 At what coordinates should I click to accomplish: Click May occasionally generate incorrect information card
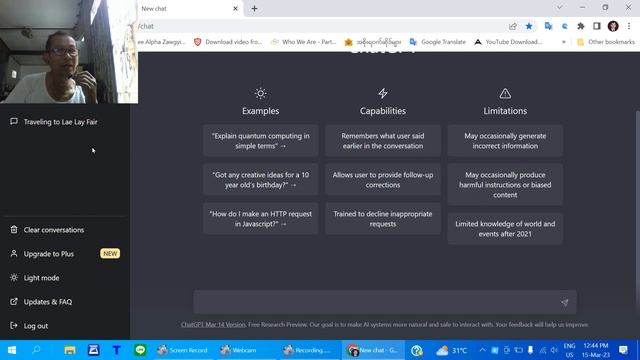click(x=505, y=141)
